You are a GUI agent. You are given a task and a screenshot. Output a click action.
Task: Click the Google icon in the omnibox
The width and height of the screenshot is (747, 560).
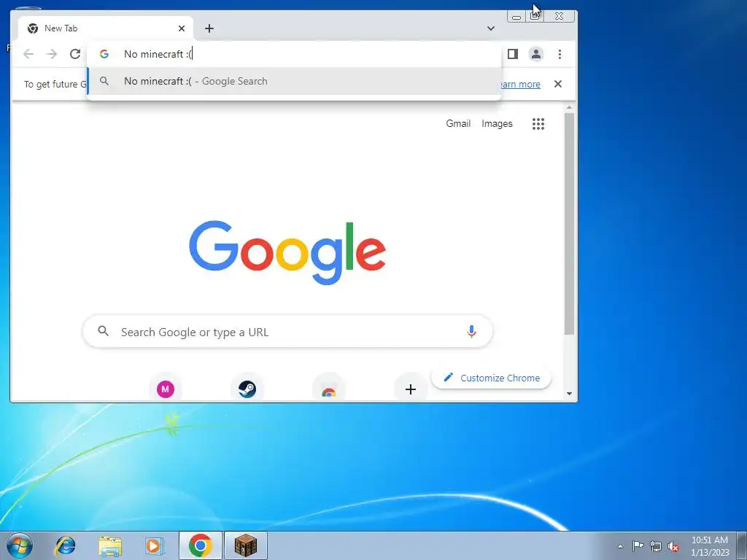104,54
